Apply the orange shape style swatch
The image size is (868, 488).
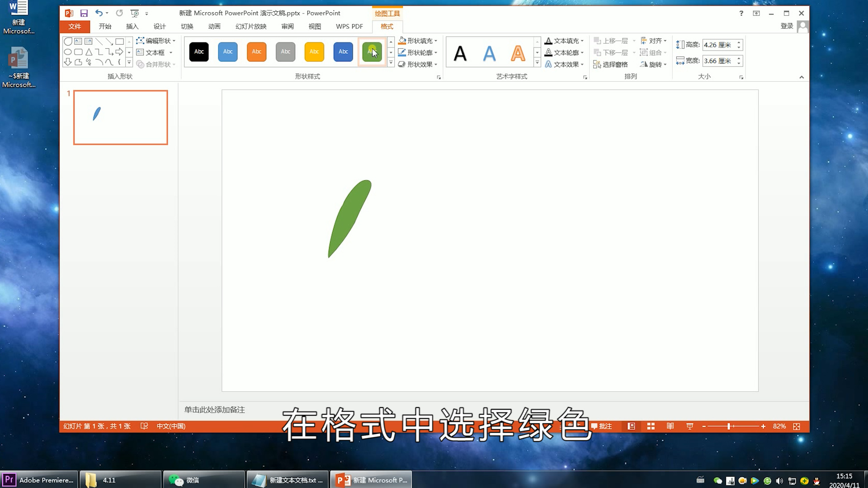point(256,52)
